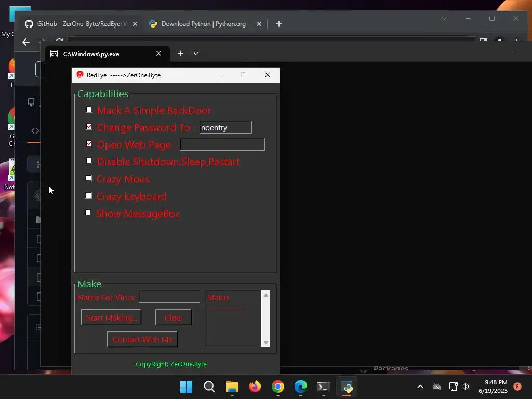The height and width of the screenshot is (399, 532).
Task: Click the GitHub code brackets icon
Action: [35, 131]
